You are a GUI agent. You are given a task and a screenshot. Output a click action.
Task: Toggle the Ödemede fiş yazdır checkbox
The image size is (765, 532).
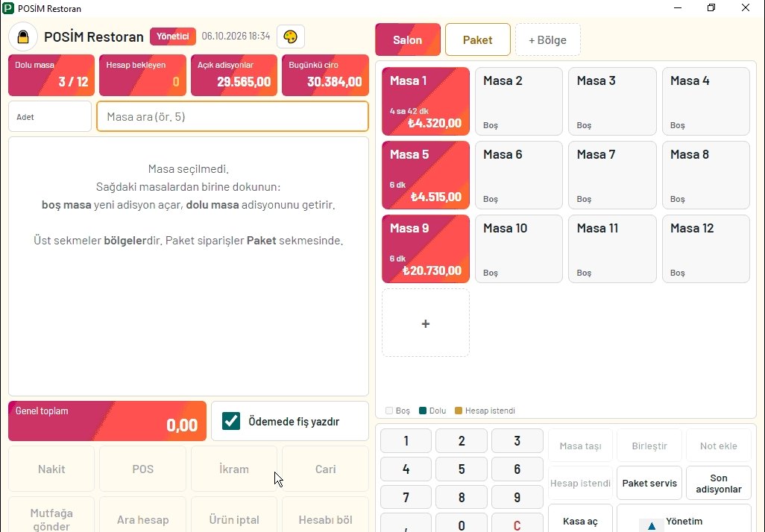(x=231, y=421)
